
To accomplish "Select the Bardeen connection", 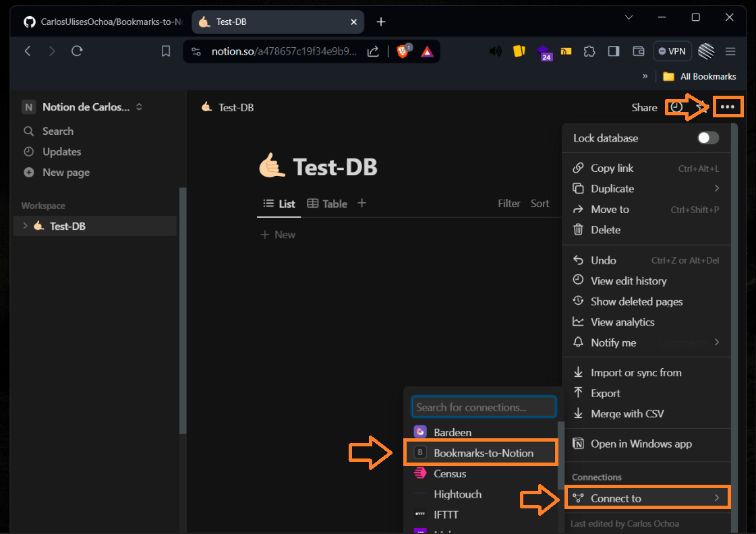I will pos(481,432).
